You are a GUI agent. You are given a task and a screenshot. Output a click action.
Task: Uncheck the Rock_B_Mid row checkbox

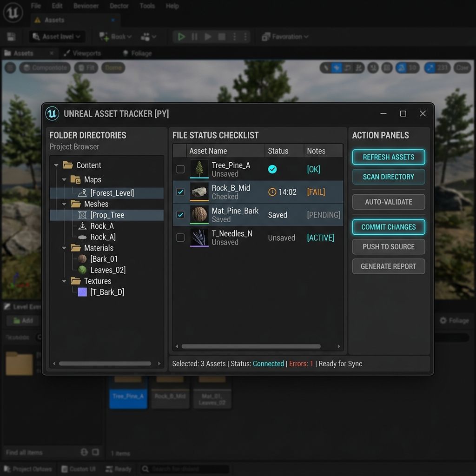click(x=180, y=192)
